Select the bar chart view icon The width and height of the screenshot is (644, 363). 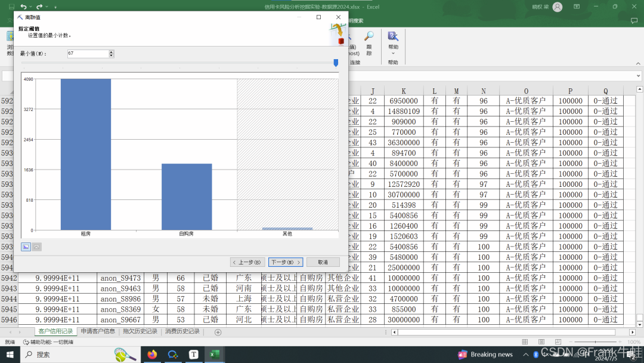pos(26,247)
